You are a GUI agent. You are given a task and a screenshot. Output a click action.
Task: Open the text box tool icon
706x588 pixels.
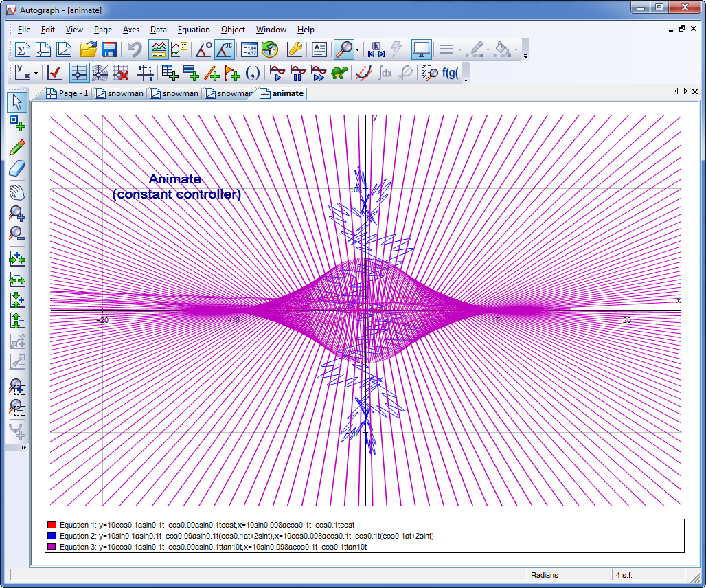coord(319,49)
